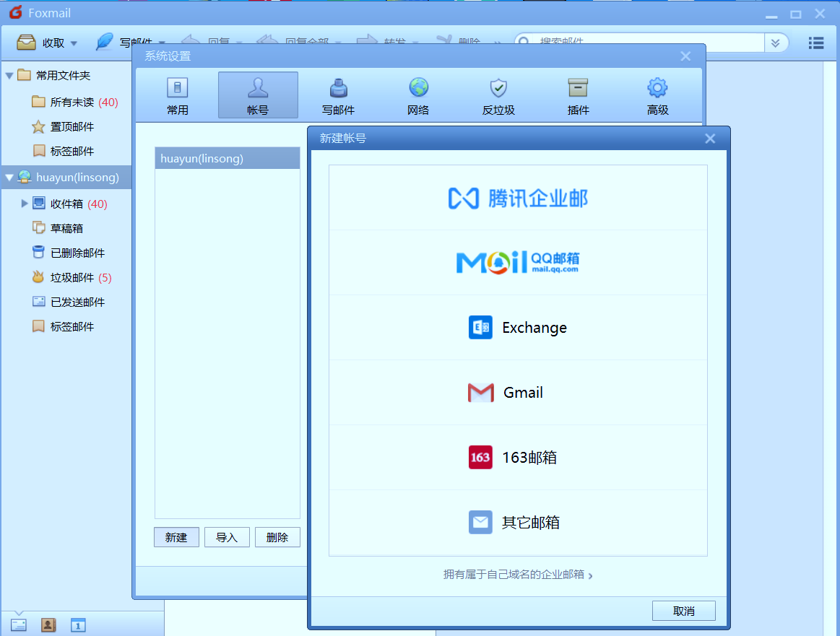Switch to the 常用 settings tab

[x=178, y=95]
